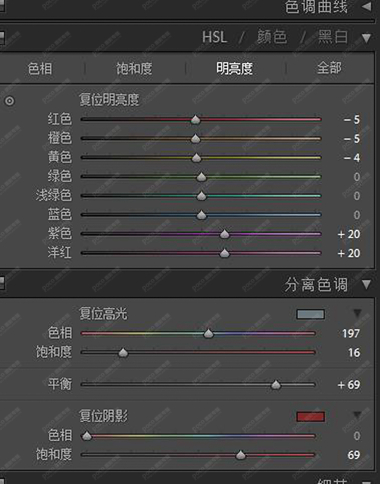The height and width of the screenshot is (484, 380).
Task: Click the highlights saturation value 16
Action: 354,352
